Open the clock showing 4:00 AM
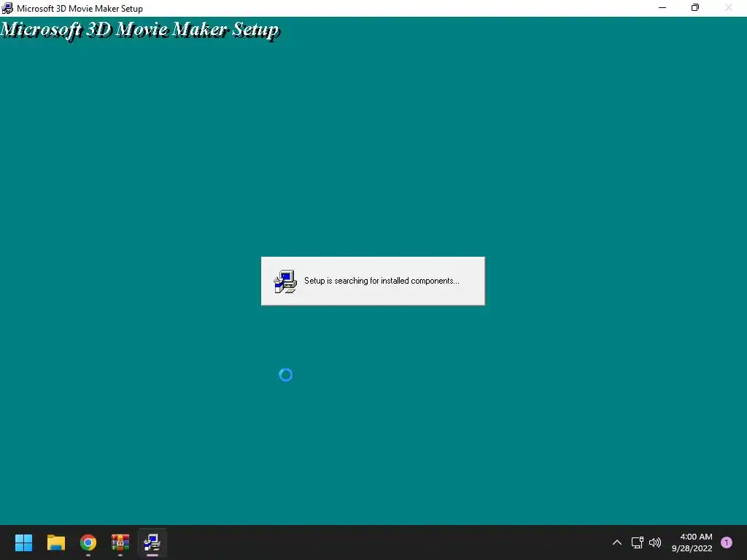Screen dimensions: 747x560 (692, 542)
